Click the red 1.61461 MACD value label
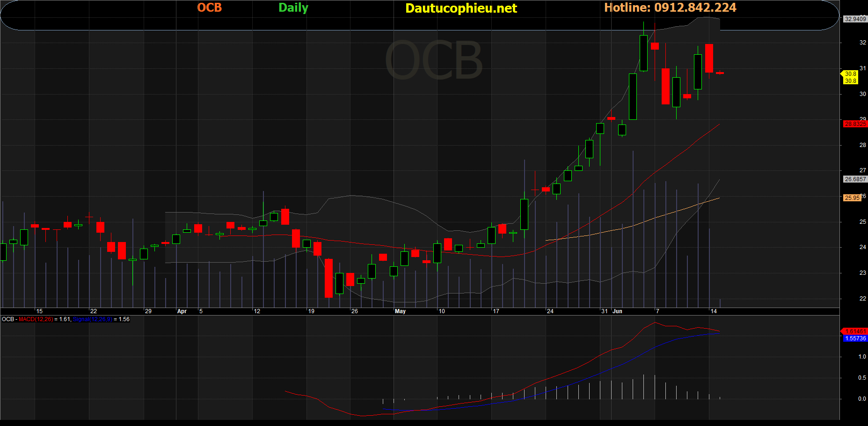The image size is (868, 426). [x=855, y=331]
